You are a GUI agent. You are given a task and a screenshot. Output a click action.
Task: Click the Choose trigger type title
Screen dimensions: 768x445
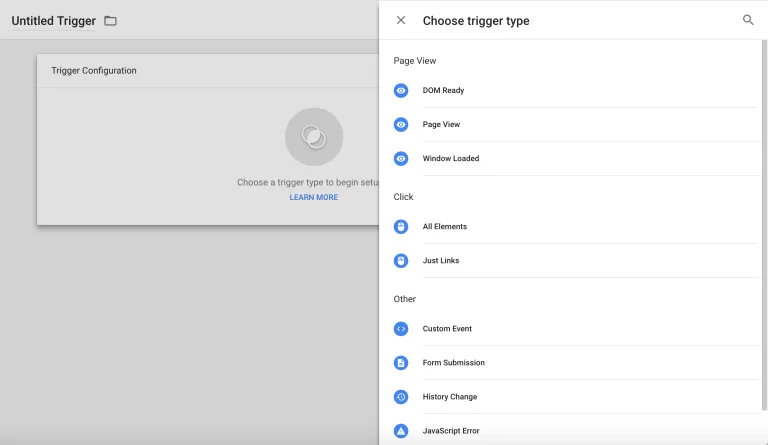pyautogui.click(x=476, y=21)
